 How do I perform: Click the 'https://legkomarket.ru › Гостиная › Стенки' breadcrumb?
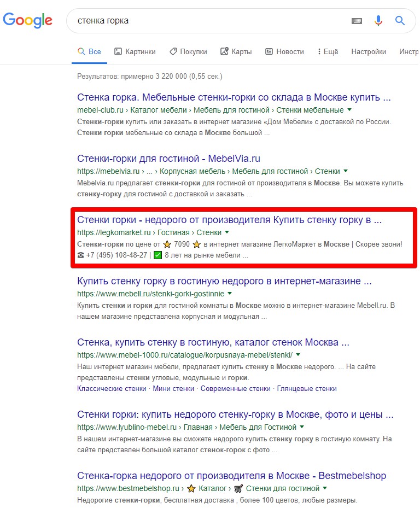click(149, 232)
